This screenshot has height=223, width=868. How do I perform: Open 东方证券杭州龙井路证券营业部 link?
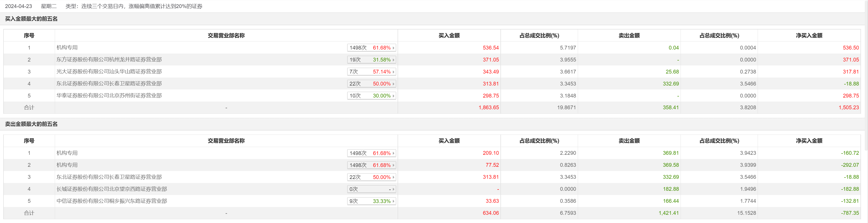[x=109, y=59]
